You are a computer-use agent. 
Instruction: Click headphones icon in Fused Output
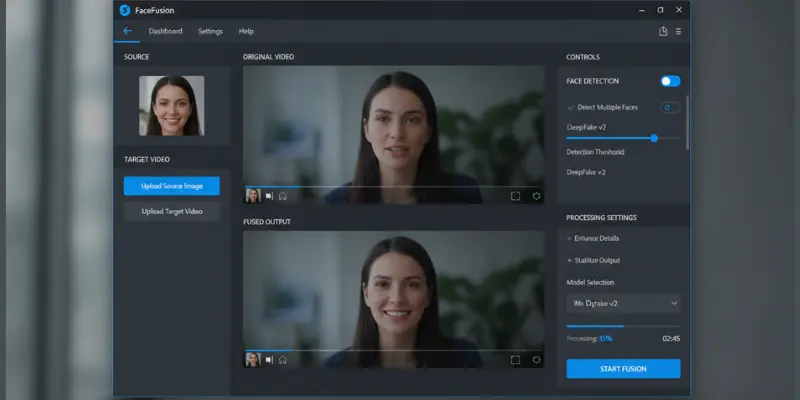(x=283, y=360)
